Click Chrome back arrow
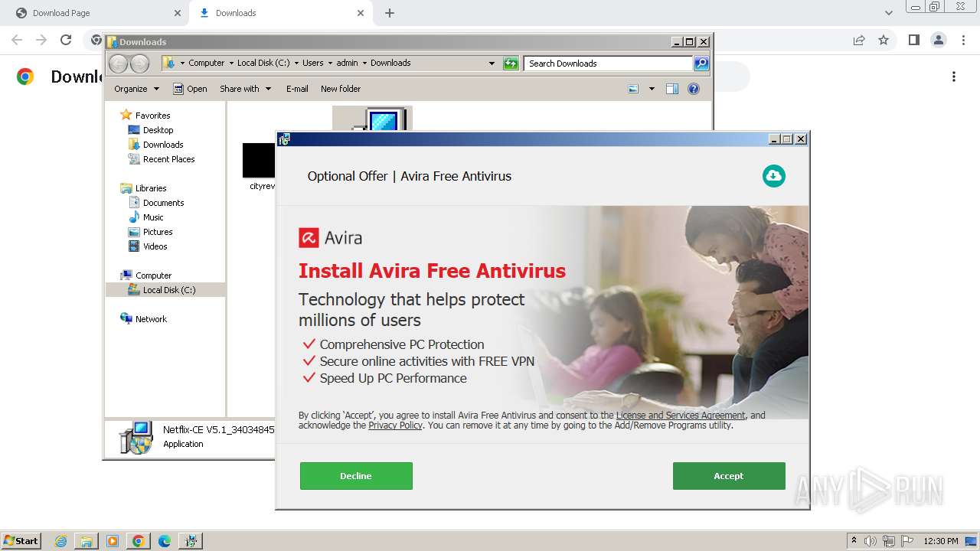 (17, 40)
